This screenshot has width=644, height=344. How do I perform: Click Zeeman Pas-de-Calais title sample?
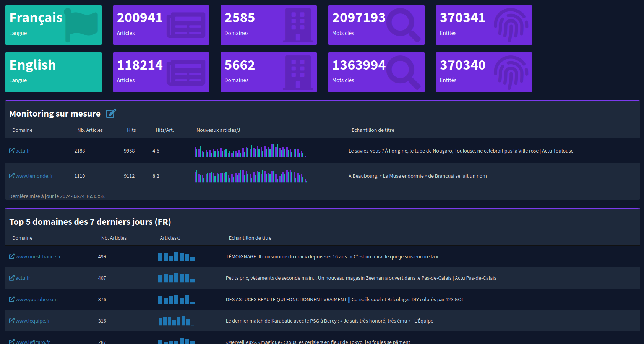[361, 278]
